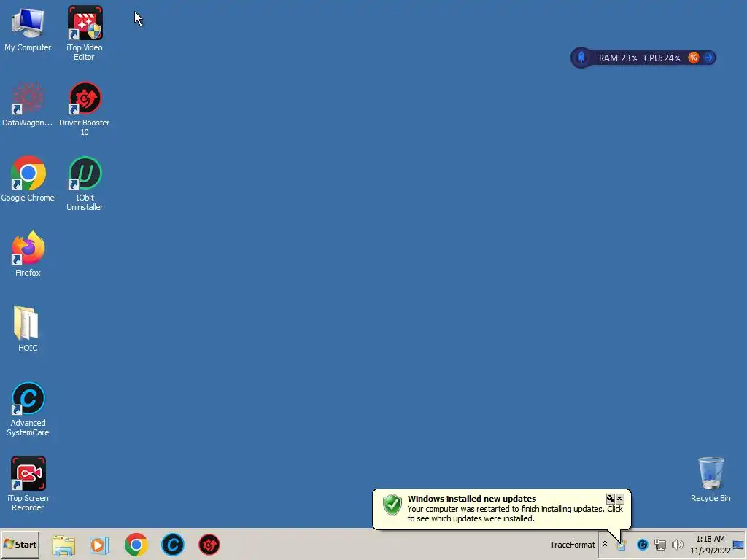Viewport: 747px width, 560px height.
Task: Click the orange percent icon in the monitor widget
Action: tap(694, 58)
